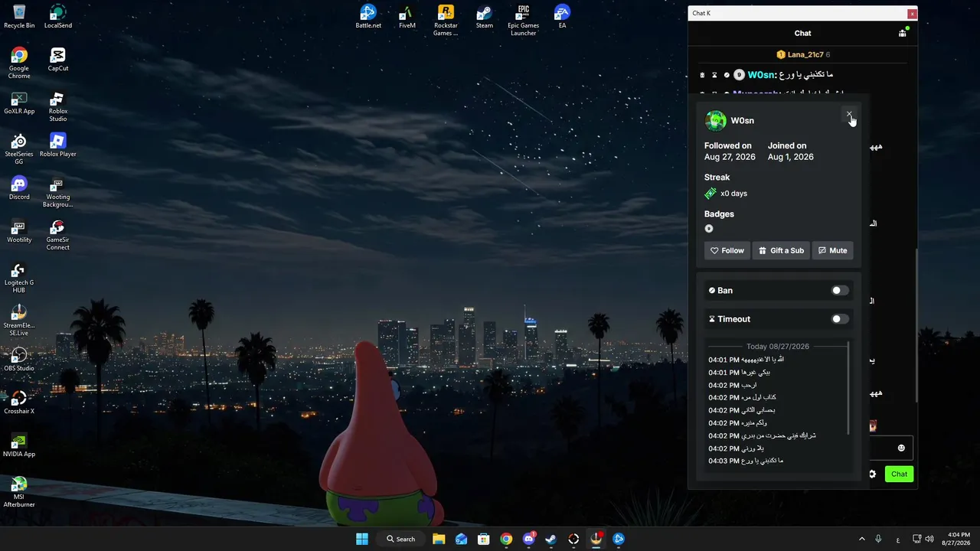Click the taskbar microphone icon
Screen dimensions: 980x551
(x=878, y=539)
